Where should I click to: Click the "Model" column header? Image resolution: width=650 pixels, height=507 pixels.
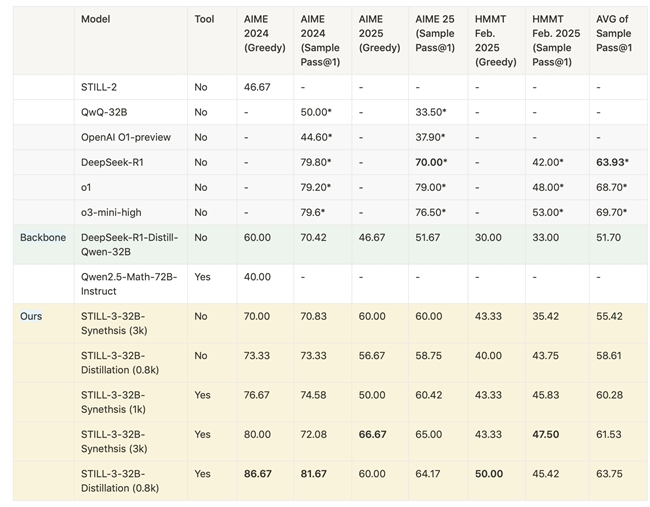(x=96, y=19)
